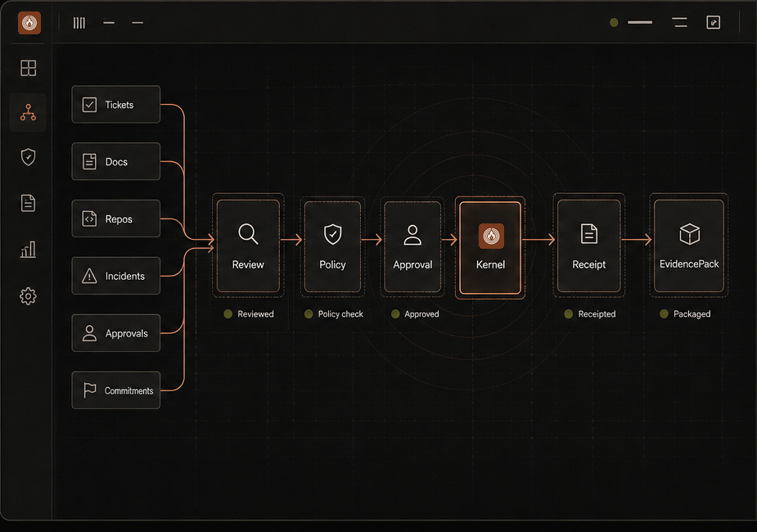Click the expand window icon top right

[713, 22]
